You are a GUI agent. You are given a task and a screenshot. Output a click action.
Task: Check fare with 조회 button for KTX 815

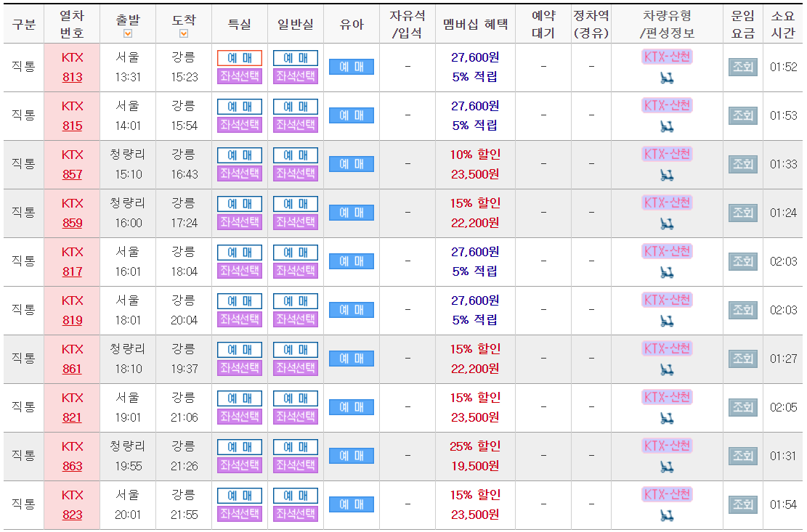coord(742,115)
